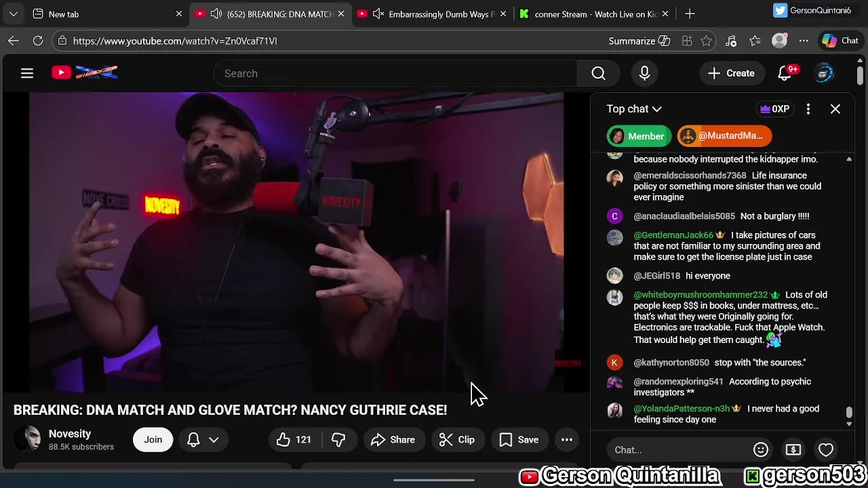Open the notifications bell with 9+ badge
868x488 pixels.
[785, 73]
